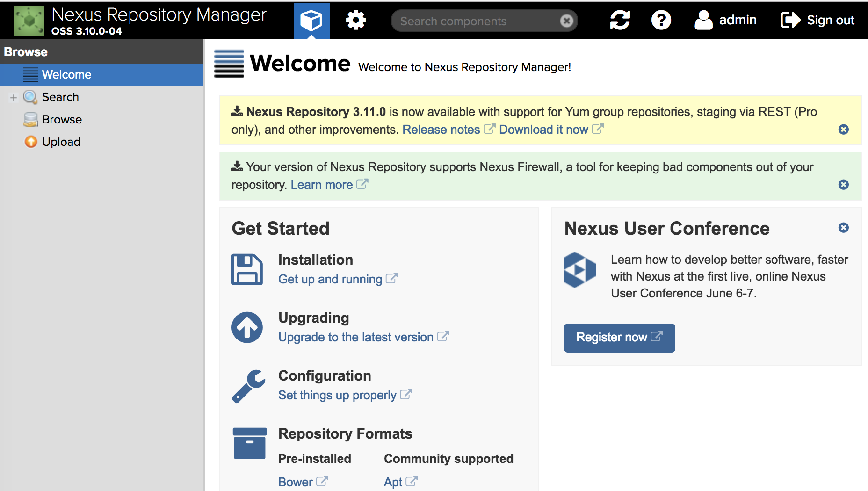Click the Installation floppy disk icon
The width and height of the screenshot is (868, 491).
coord(247,269)
